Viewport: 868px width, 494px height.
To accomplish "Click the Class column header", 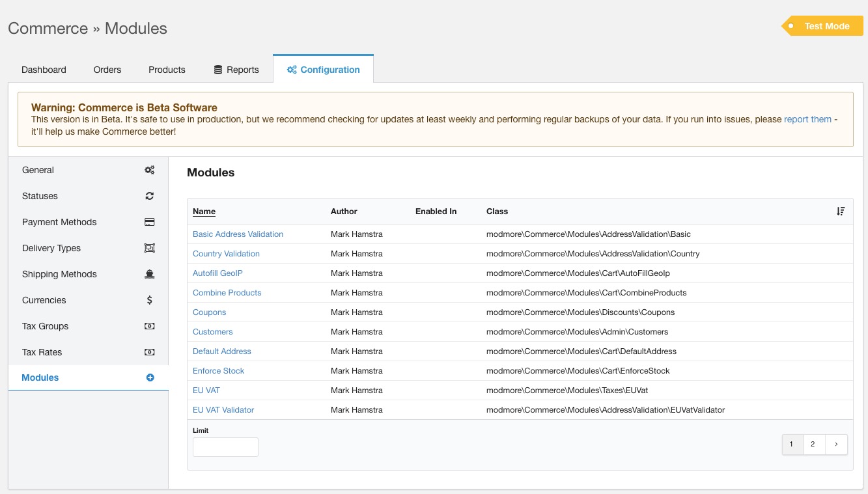I will tap(497, 212).
